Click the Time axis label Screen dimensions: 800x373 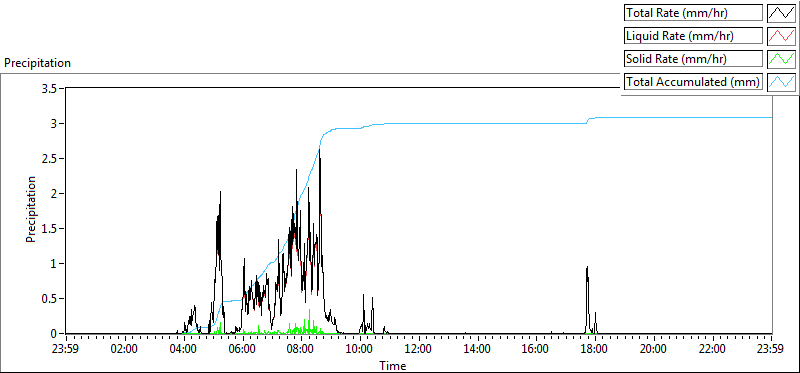click(392, 366)
